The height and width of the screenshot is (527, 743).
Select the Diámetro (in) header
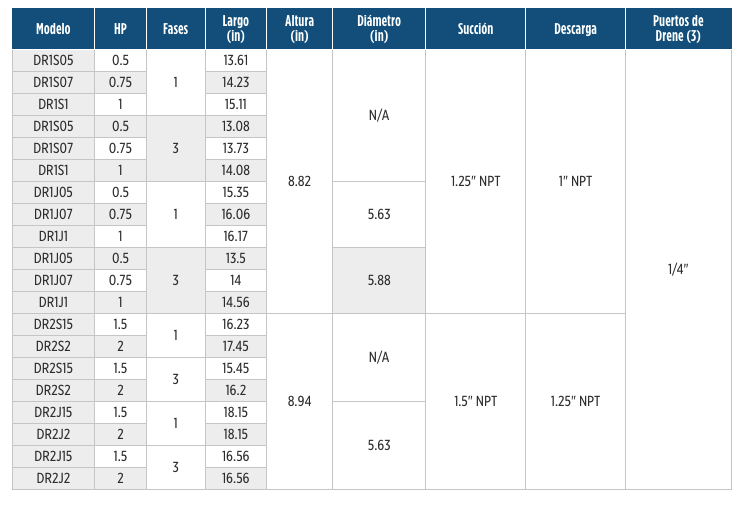pos(379,28)
